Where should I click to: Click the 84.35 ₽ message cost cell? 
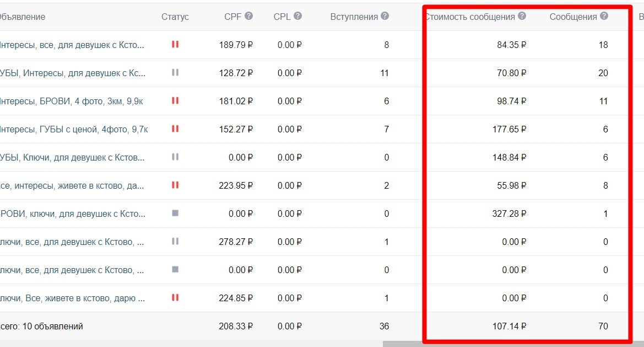pyautogui.click(x=511, y=45)
